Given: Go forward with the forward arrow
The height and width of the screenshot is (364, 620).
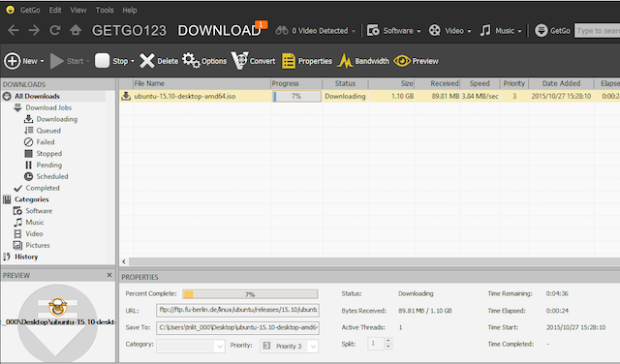Looking at the screenshot, I should (34, 30).
